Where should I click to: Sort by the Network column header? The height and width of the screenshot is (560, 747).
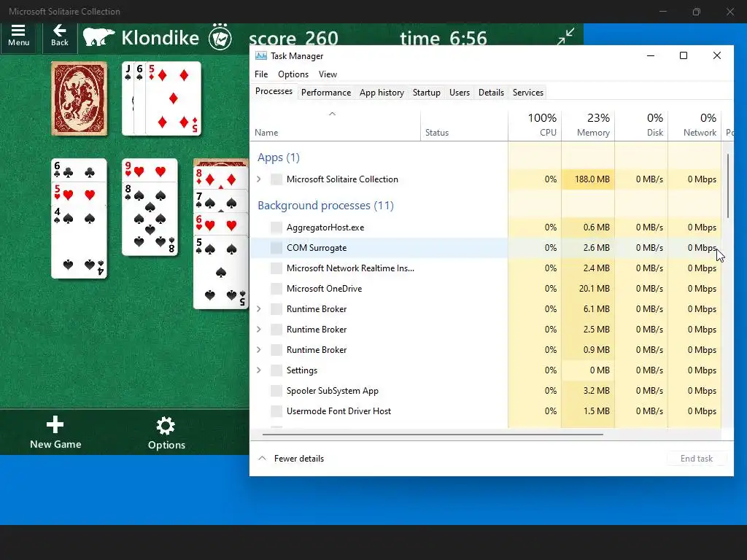pyautogui.click(x=694, y=125)
